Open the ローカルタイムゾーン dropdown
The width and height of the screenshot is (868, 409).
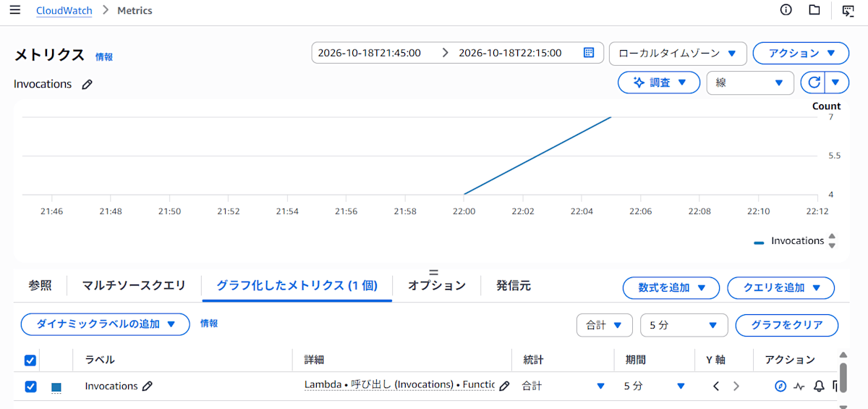pos(678,53)
